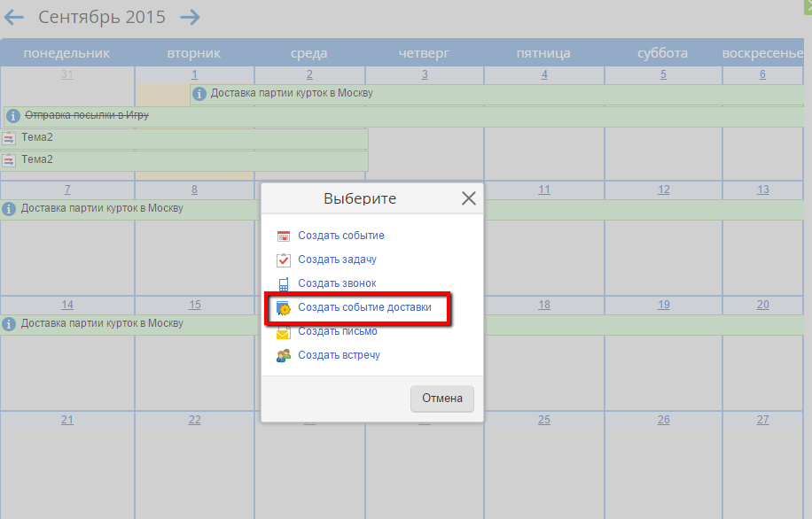
Task: Click info icon on Отправка посылки в Игру
Action: [13, 116]
